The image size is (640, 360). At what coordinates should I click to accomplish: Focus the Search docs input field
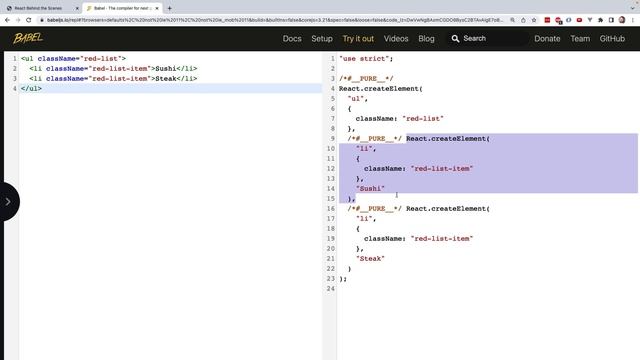click(x=488, y=39)
